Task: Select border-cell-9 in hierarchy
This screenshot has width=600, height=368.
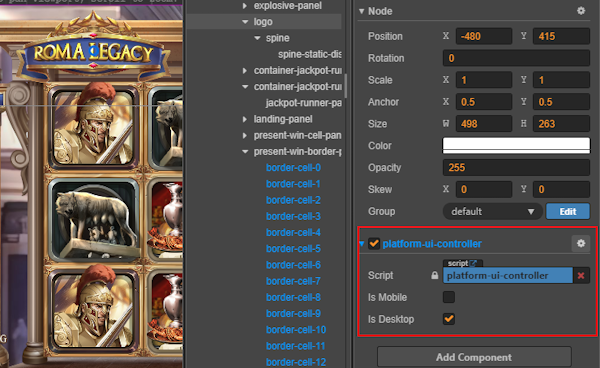Action: (x=293, y=314)
